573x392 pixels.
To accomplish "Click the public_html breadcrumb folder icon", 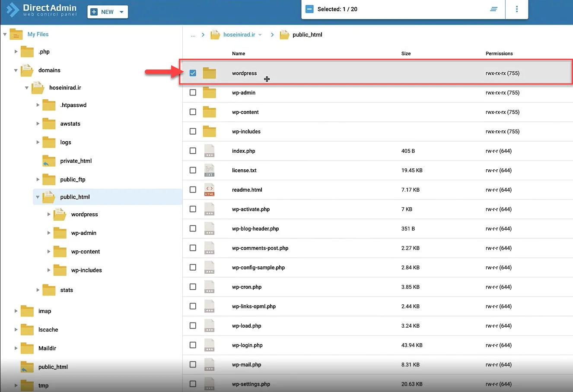I will pyautogui.click(x=284, y=35).
